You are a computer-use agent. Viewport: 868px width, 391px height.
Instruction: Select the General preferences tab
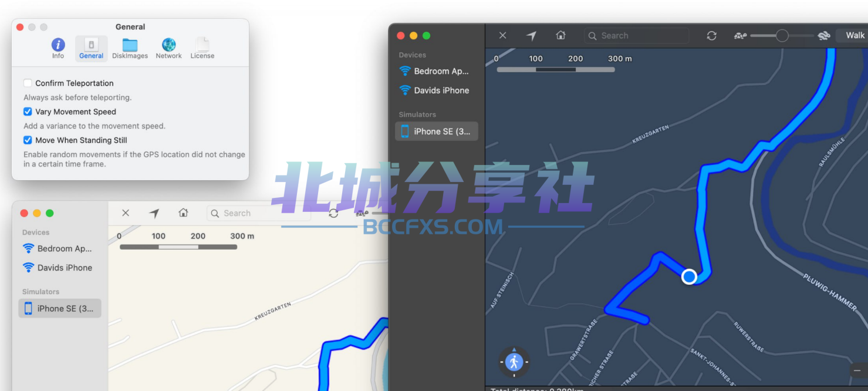click(x=91, y=48)
